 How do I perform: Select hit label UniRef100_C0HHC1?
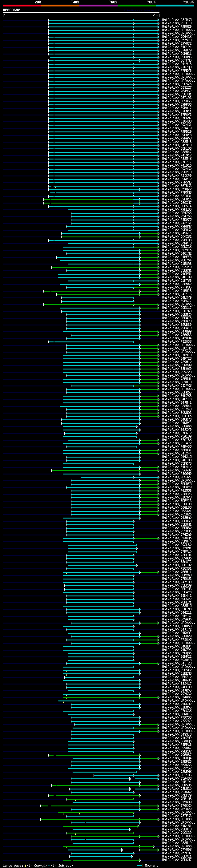[177, 54]
